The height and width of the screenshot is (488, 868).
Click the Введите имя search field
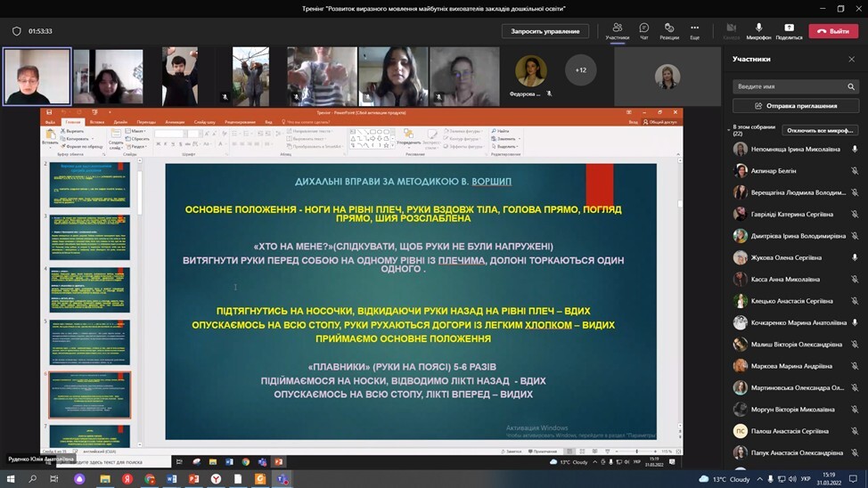point(796,86)
